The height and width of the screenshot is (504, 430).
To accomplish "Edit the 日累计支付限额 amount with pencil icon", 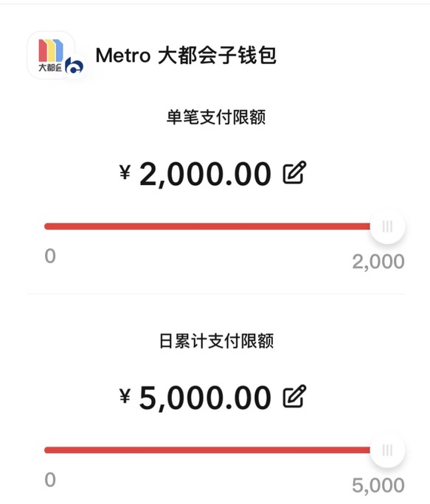I will click(x=294, y=396).
